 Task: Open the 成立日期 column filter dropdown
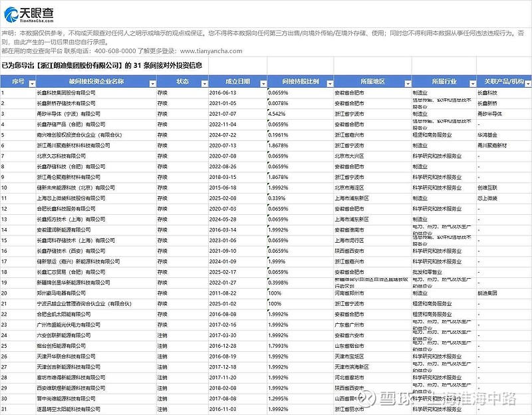(x=263, y=84)
